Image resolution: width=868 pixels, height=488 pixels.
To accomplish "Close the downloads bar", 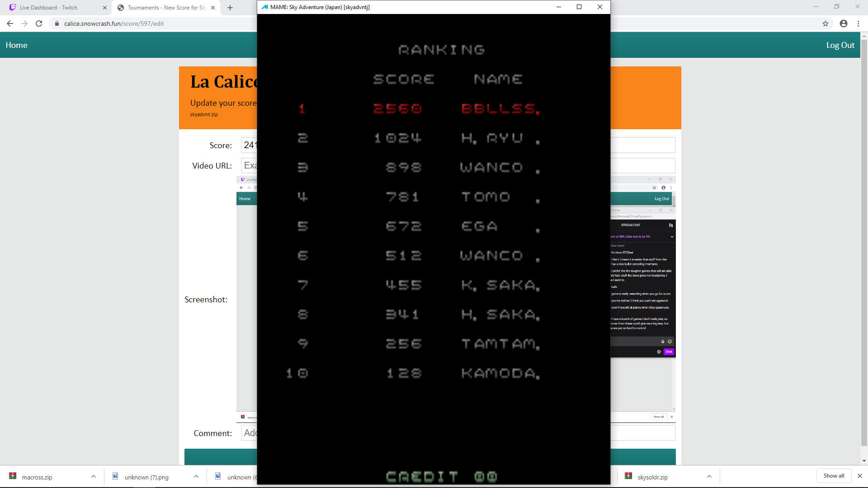I will [x=860, y=476].
